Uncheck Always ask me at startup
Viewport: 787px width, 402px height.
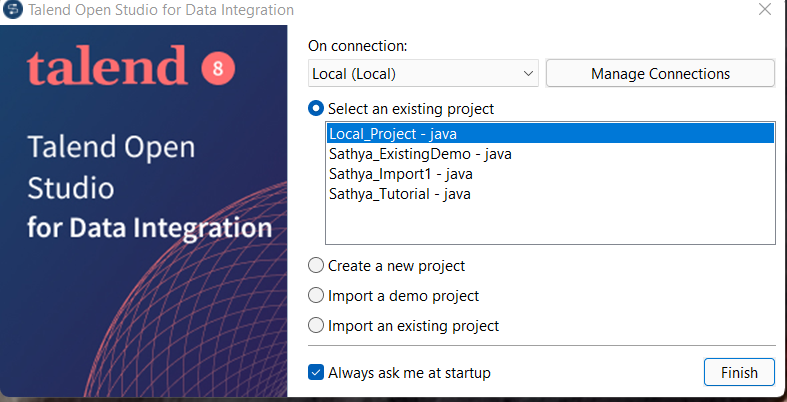(316, 372)
